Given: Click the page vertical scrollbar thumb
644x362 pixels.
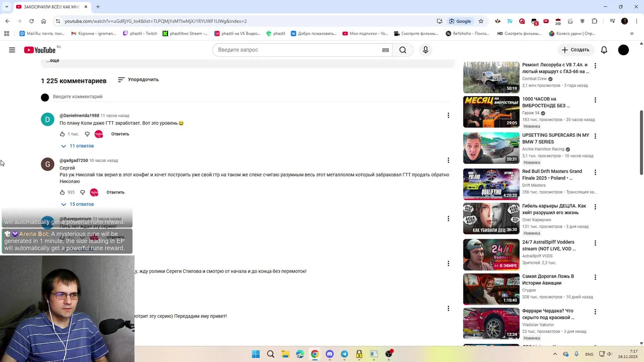Looking at the screenshot, I should tap(641, 142).
